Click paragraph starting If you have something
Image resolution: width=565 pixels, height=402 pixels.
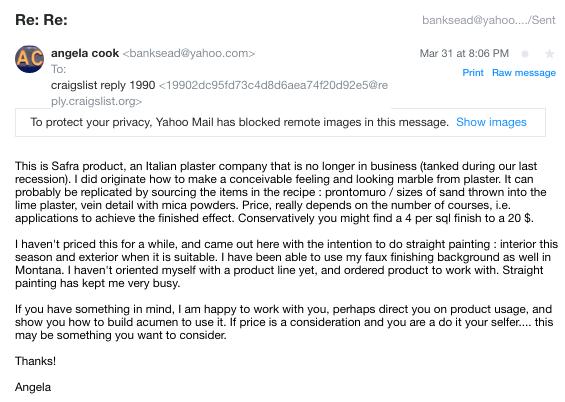[284, 322]
